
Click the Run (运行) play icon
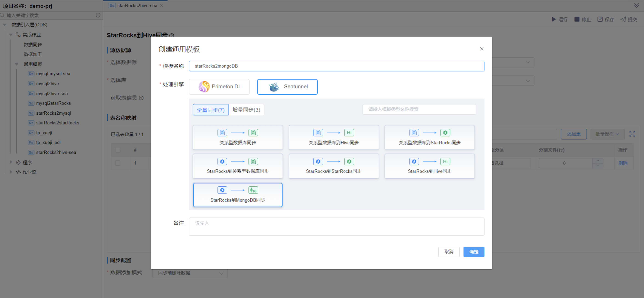(x=554, y=19)
